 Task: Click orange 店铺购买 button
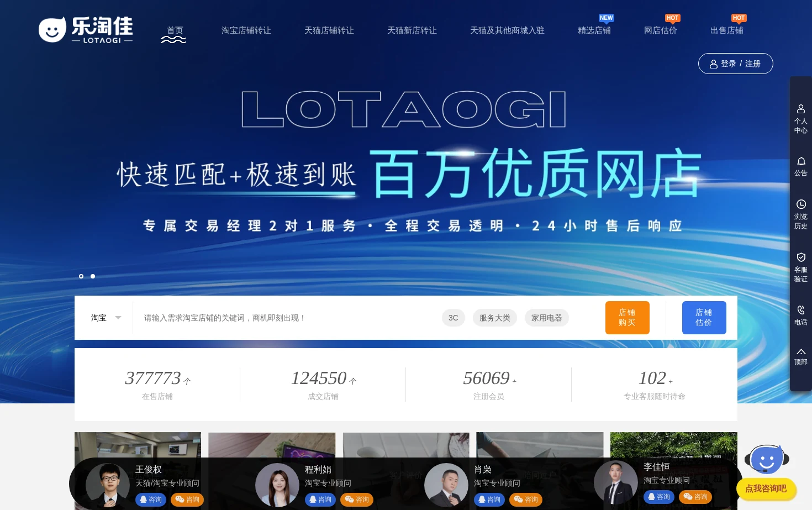[628, 318]
